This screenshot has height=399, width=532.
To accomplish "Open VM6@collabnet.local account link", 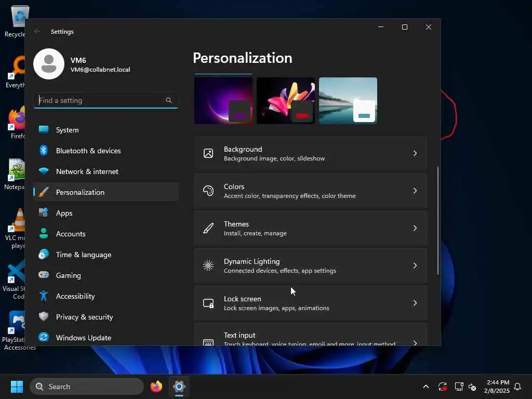I will 100,70.
